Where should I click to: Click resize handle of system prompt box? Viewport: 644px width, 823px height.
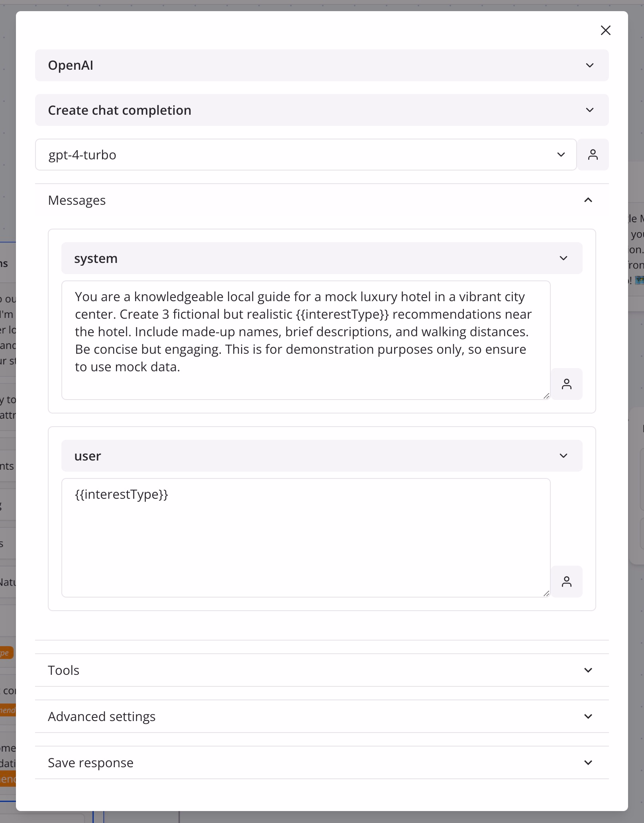[x=546, y=396]
